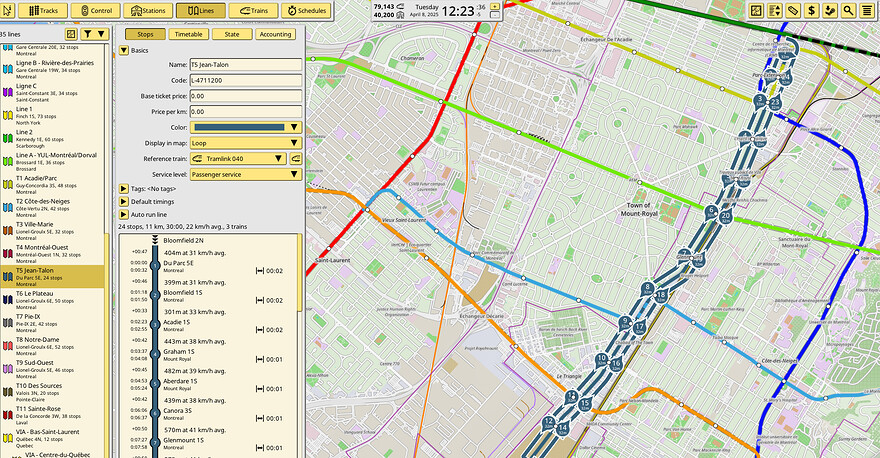The width and height of the screenshot is (880, 458).
Task: Open the dollar finances icon
Action: (812, 10)
